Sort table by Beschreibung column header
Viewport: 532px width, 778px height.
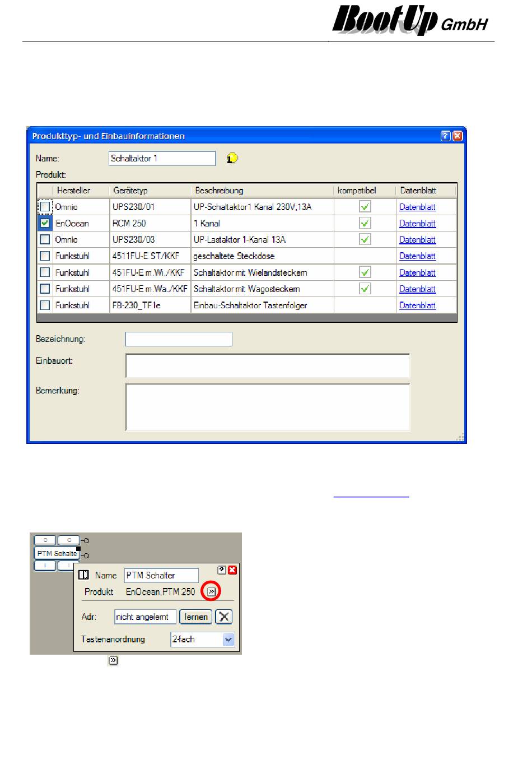click(262, 191)
